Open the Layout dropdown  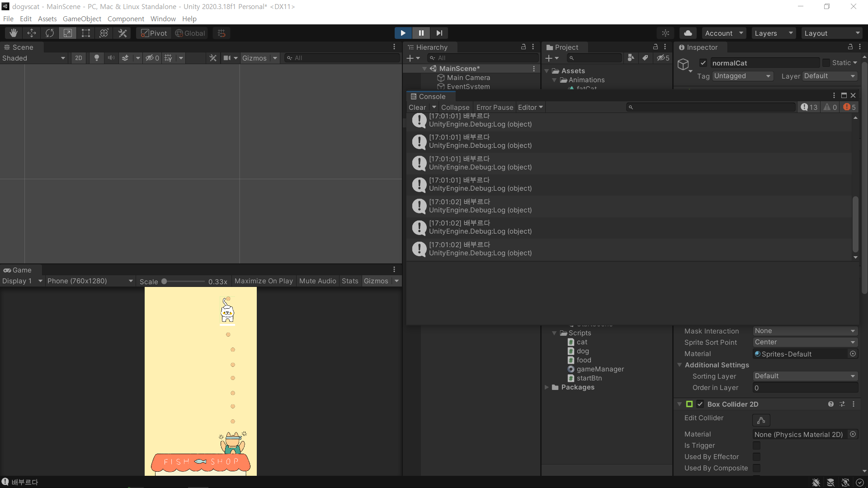click(832, 33)
